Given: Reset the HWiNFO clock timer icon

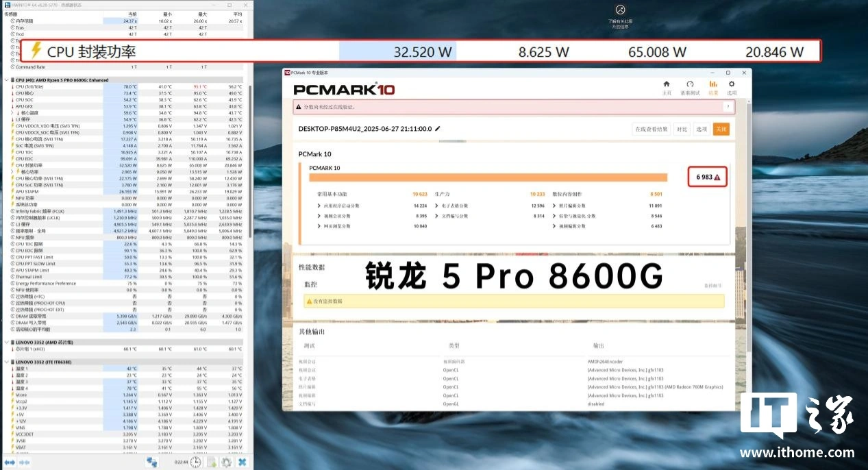Looking at the screenshot, I should coord(196,462).
